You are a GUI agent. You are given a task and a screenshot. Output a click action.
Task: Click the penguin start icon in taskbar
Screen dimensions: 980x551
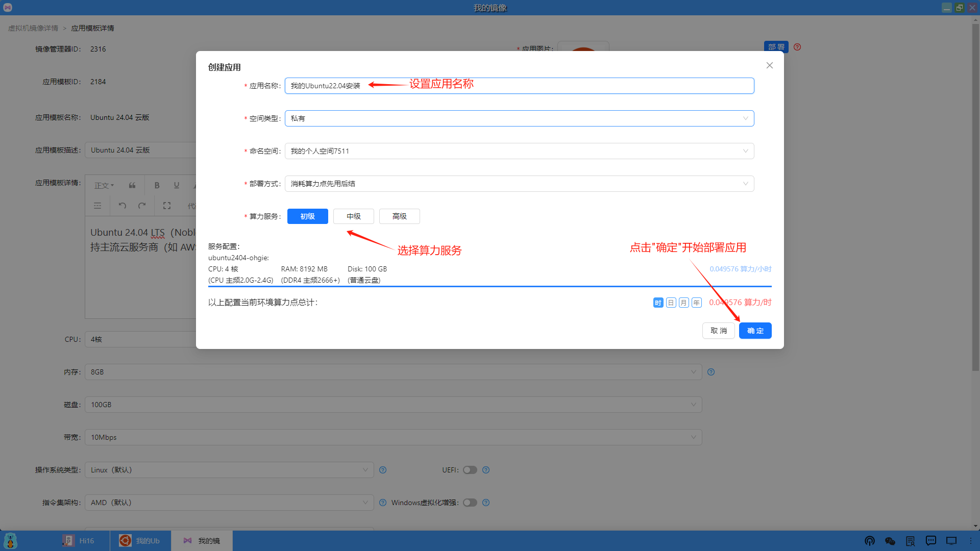10,541
